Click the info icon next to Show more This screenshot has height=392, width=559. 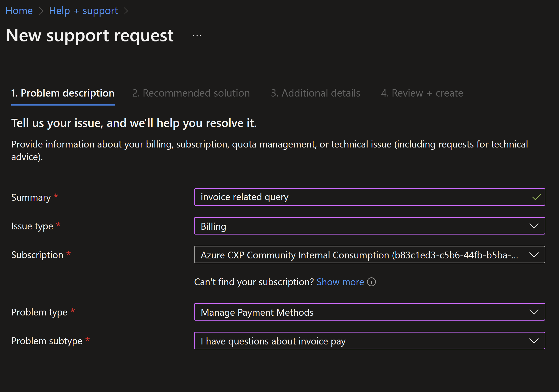click(x=371, y=282)
